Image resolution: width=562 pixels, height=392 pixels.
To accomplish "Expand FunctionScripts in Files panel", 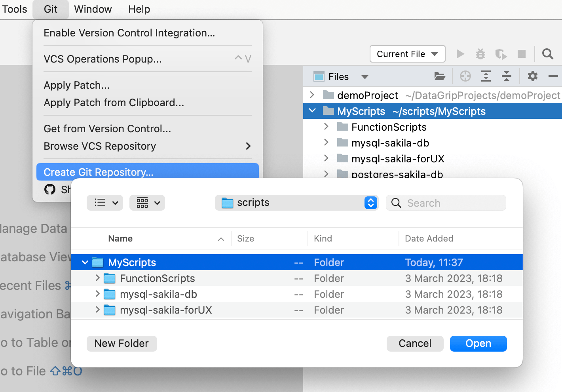I will click(326, 126).
